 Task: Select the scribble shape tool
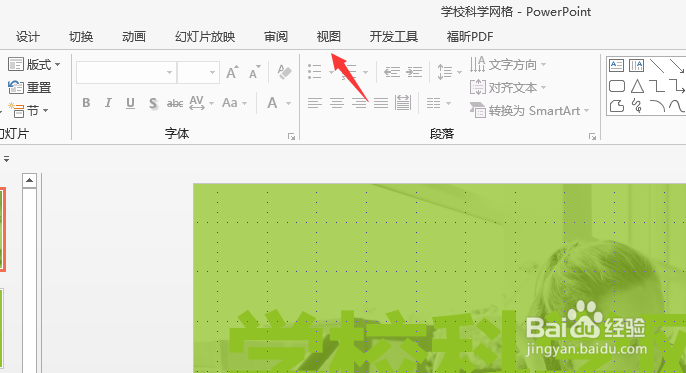(637, 106)
